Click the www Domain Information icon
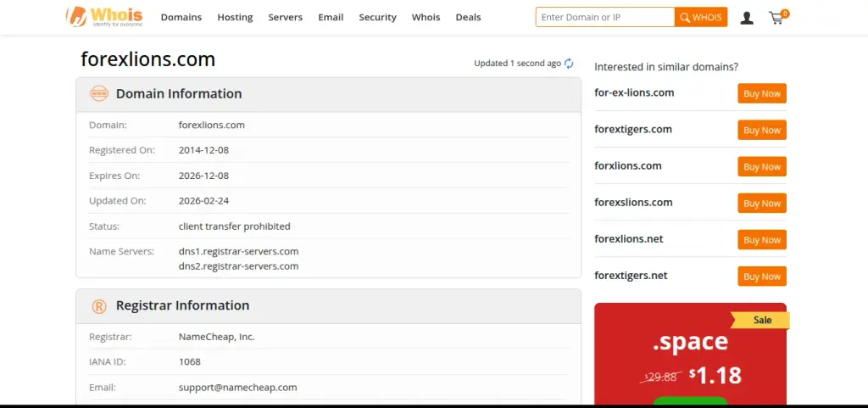 click(x=99, y=93)
